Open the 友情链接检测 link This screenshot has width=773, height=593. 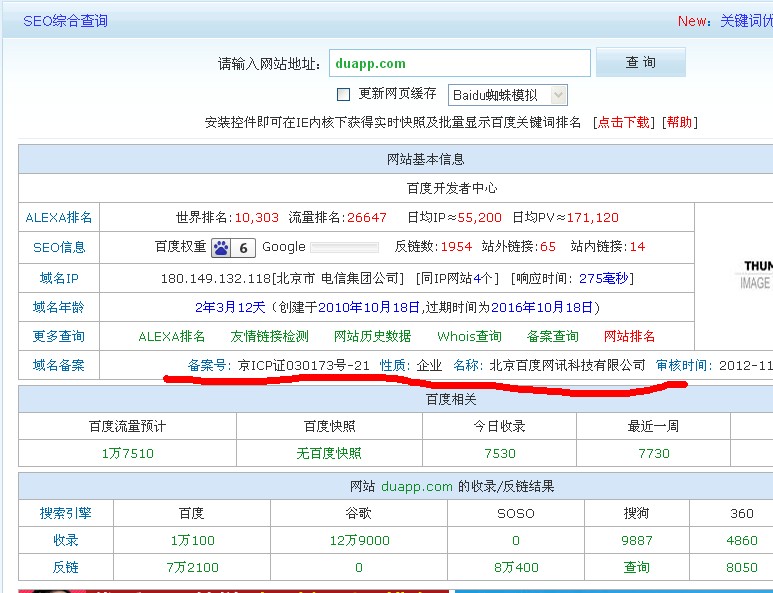(270, 337)
